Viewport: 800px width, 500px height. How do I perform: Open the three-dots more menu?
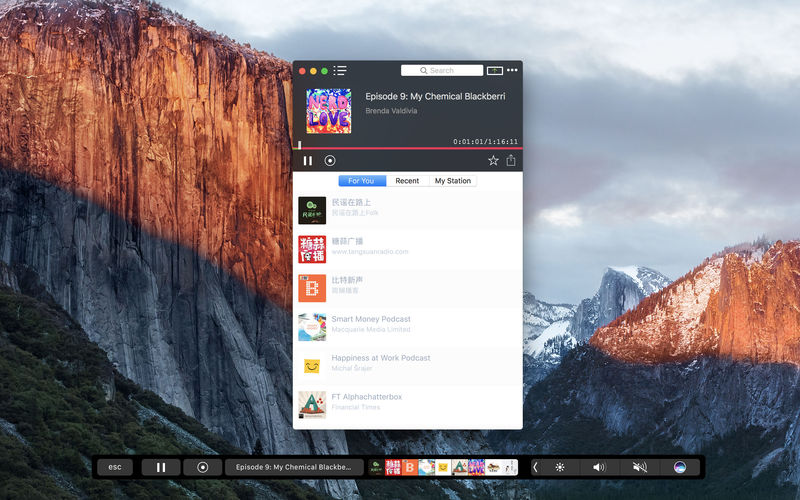coord(512,70)
